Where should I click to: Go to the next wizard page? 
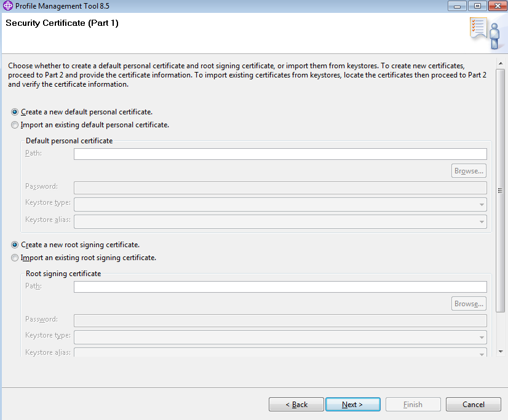click(353, 405)
